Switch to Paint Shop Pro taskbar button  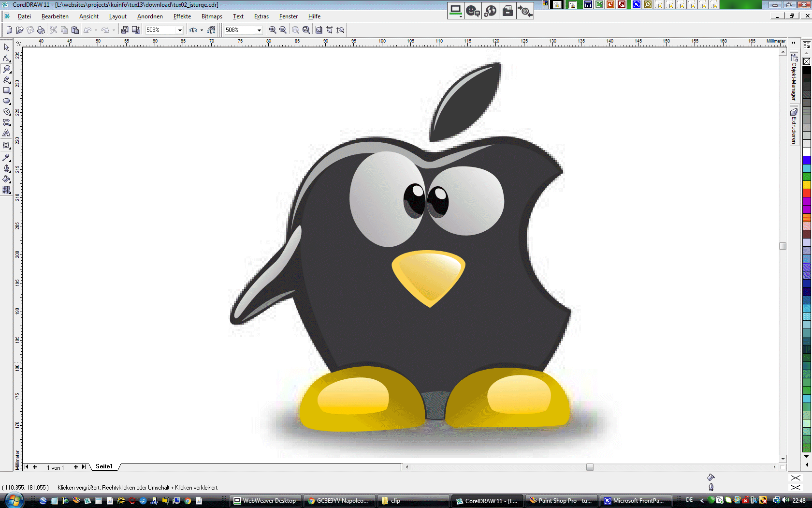[561, 501]
